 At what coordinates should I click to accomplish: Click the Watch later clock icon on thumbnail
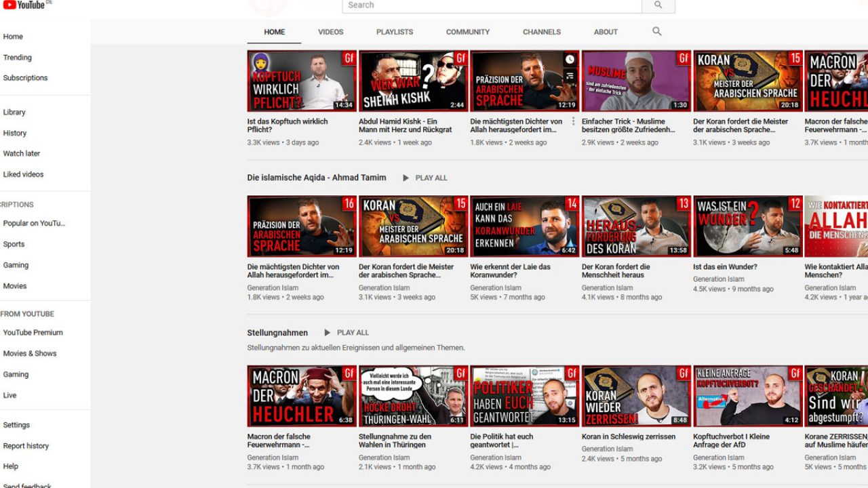(570, 60)
